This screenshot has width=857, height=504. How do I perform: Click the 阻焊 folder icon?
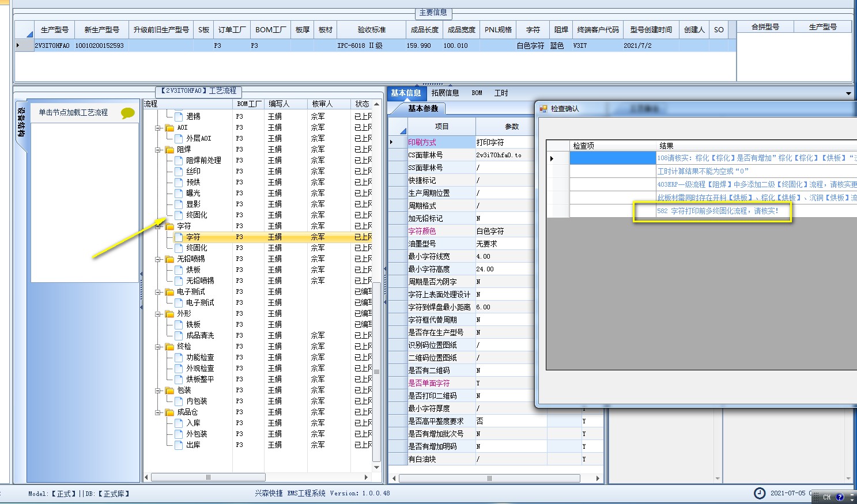(169, 149)
